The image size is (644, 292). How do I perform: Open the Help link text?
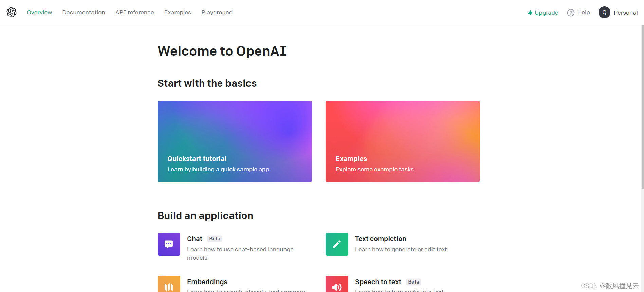[584, 12]
